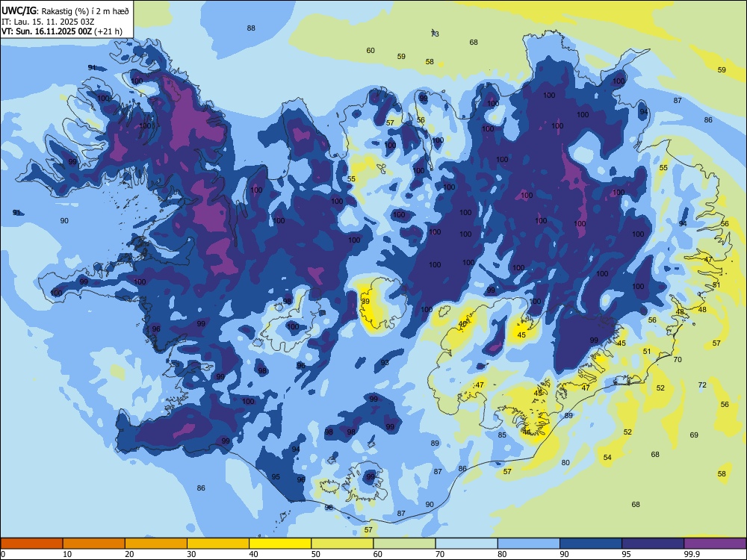The height and width of the screenshot is (560, 747).
Task: Click the dark orange 0–10 legend swatch
Action: tap(31, 544)
